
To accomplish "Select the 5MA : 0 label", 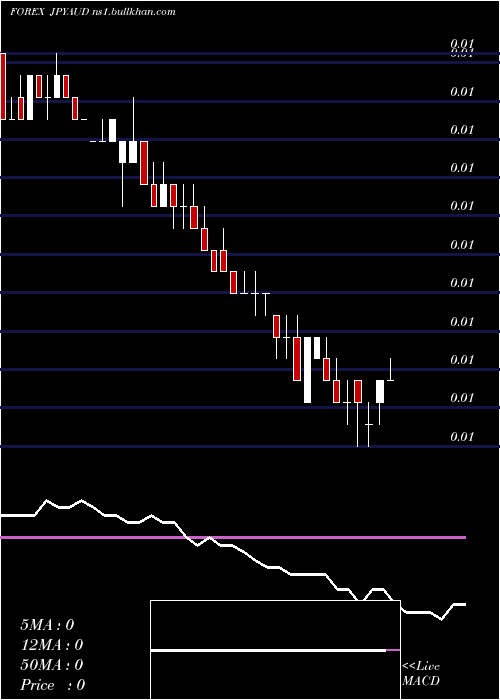I will [47, 625].
